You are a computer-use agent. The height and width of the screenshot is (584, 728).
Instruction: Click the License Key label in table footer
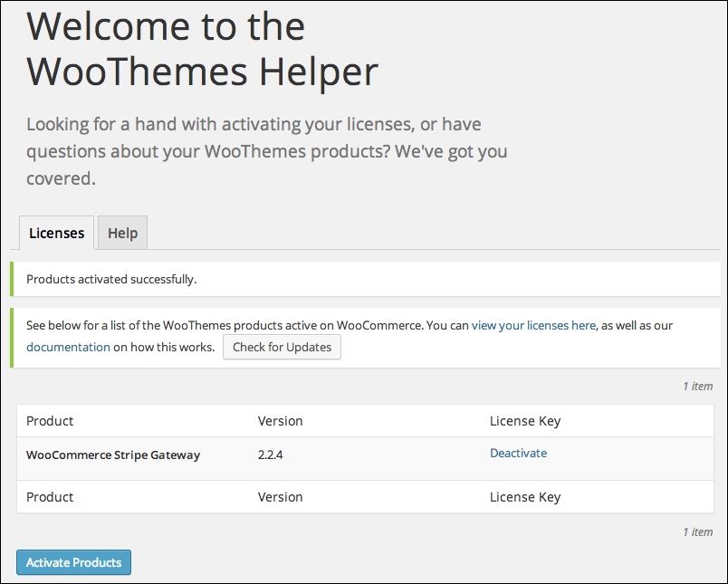click(x=525, y=497)
